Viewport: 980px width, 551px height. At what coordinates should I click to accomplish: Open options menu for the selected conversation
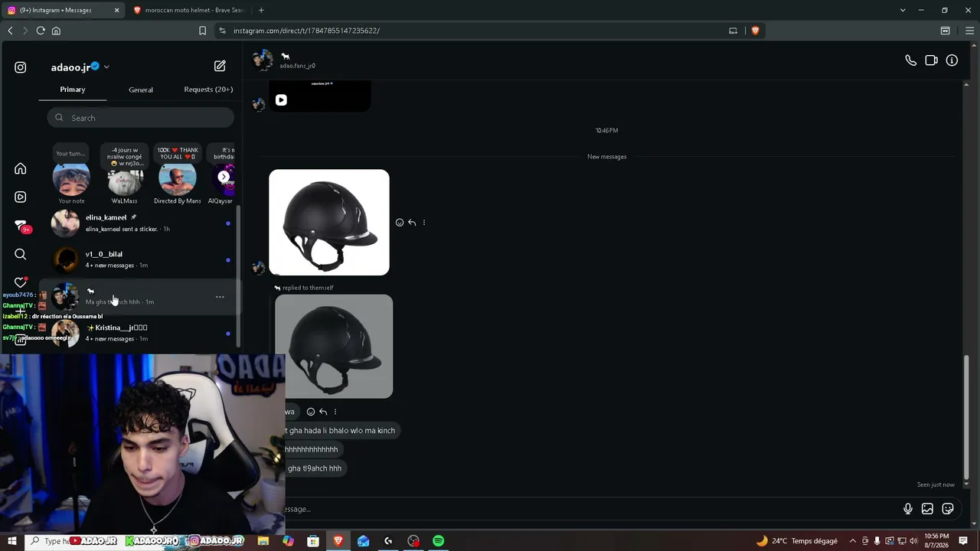pos(220,297)
